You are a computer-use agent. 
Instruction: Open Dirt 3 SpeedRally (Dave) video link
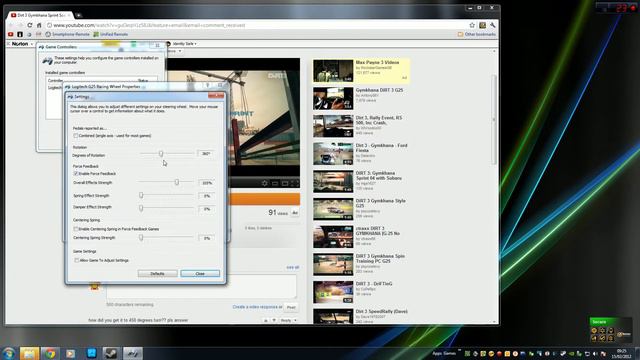[381, 311]
